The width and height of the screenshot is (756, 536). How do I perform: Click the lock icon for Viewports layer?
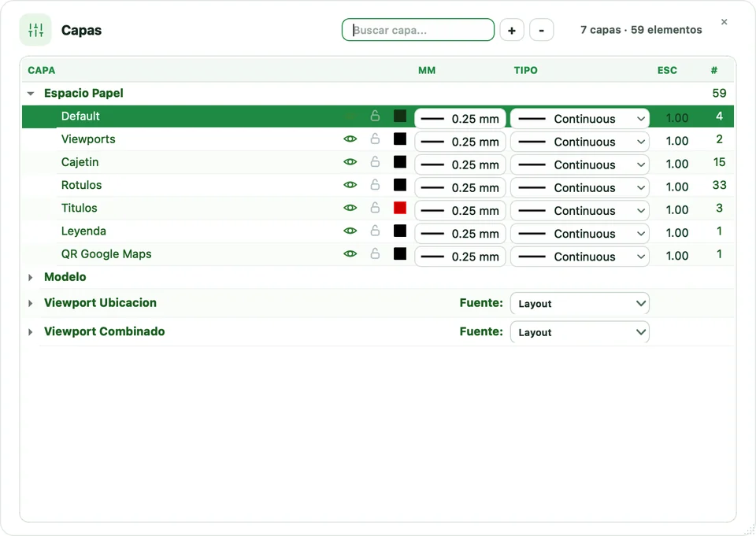[375, 139]
